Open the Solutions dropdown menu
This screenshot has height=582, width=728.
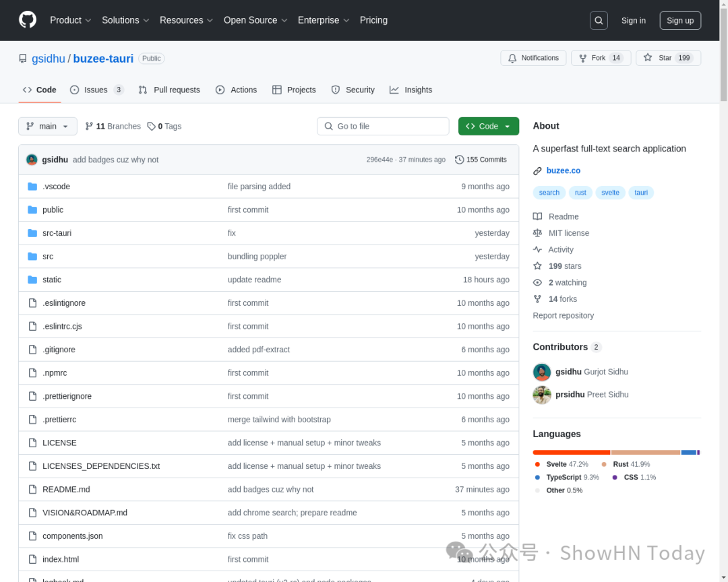125,20
